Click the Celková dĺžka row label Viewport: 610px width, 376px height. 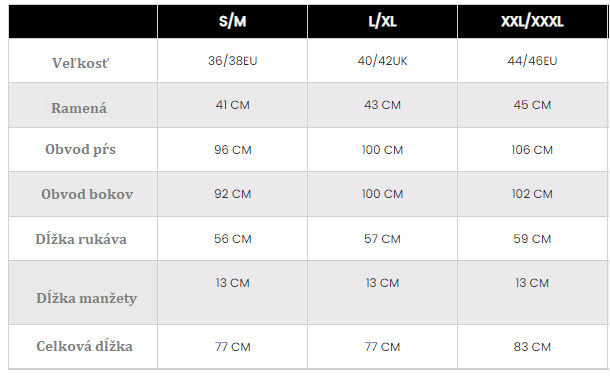click(x=84, y=346)
